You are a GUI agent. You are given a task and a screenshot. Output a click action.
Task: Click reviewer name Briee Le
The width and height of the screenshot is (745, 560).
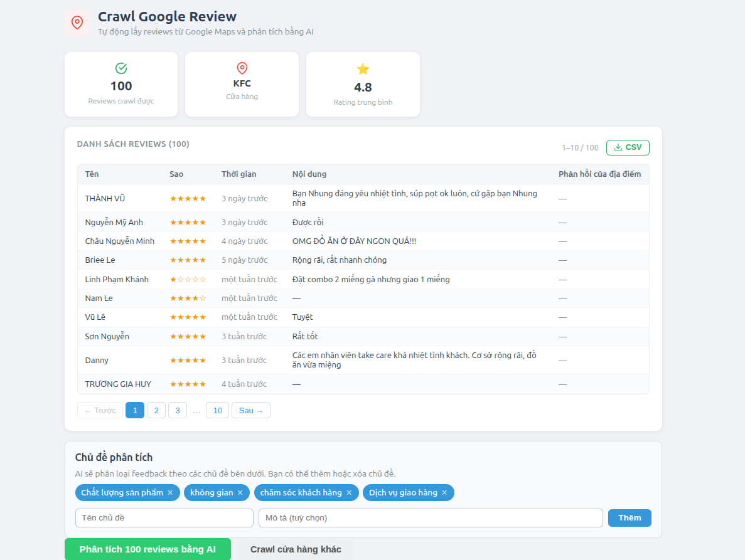pos(100,260)
